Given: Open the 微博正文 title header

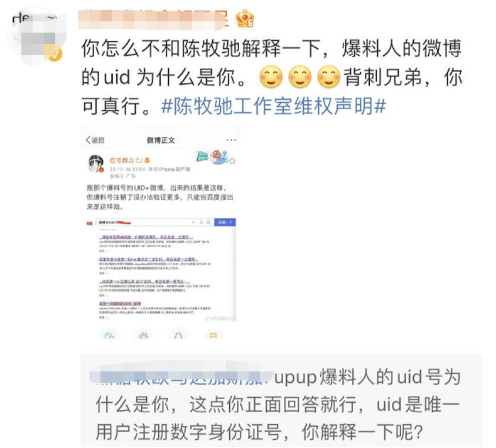Looking at the screenshot, I should point(161,140).
